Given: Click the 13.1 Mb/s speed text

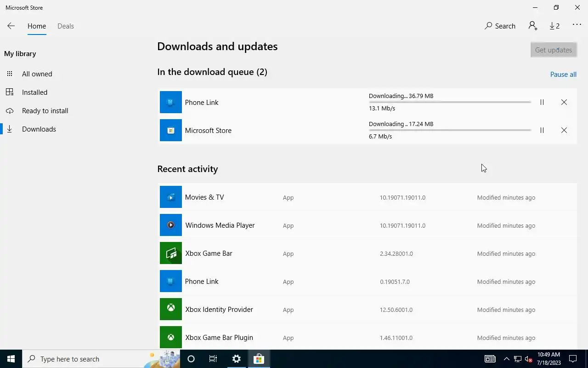Looking at the screenshot, I should coord(382,108).
